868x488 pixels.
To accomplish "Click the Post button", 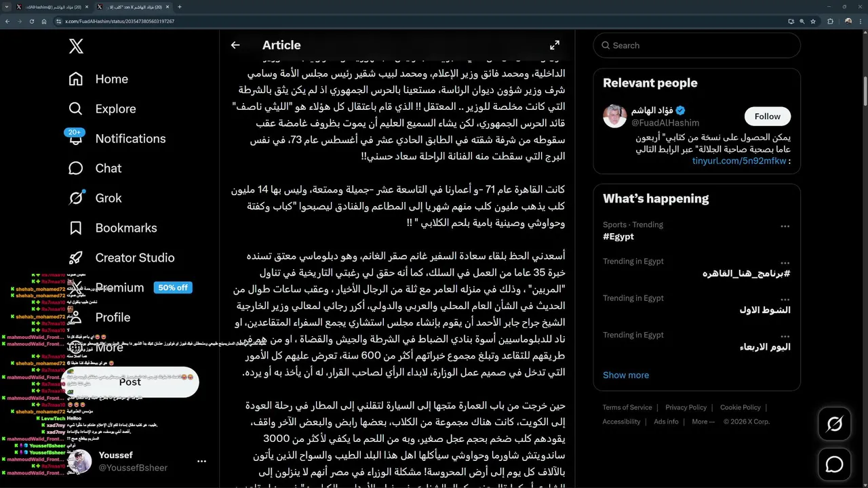I will click(x=130, y=382).
